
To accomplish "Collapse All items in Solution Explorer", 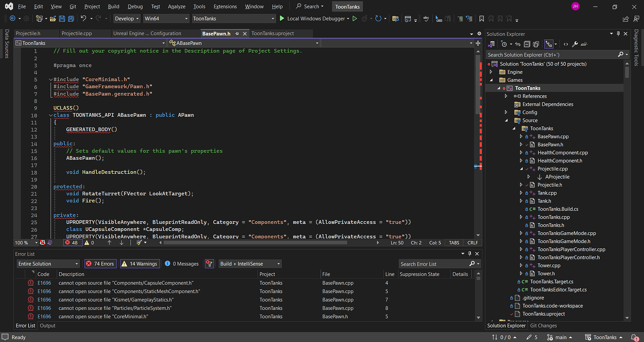I will 527,43.
